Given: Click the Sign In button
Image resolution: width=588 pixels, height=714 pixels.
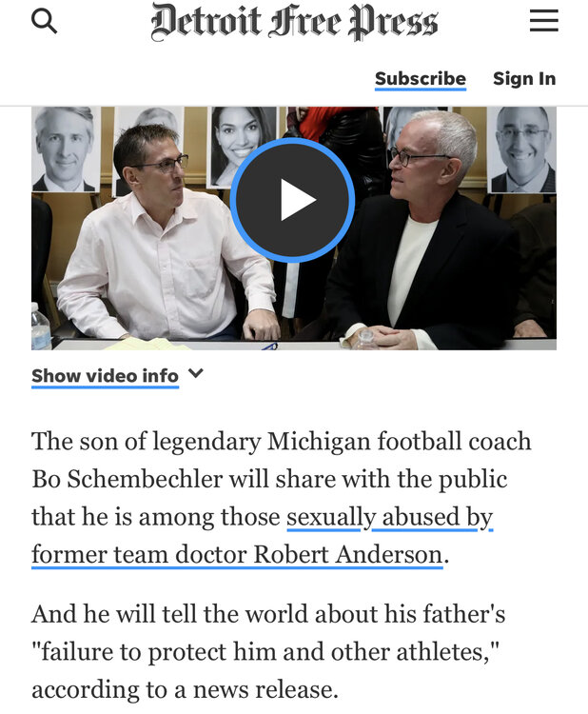Looking at the screenshot, I should [x=524, y=79].
